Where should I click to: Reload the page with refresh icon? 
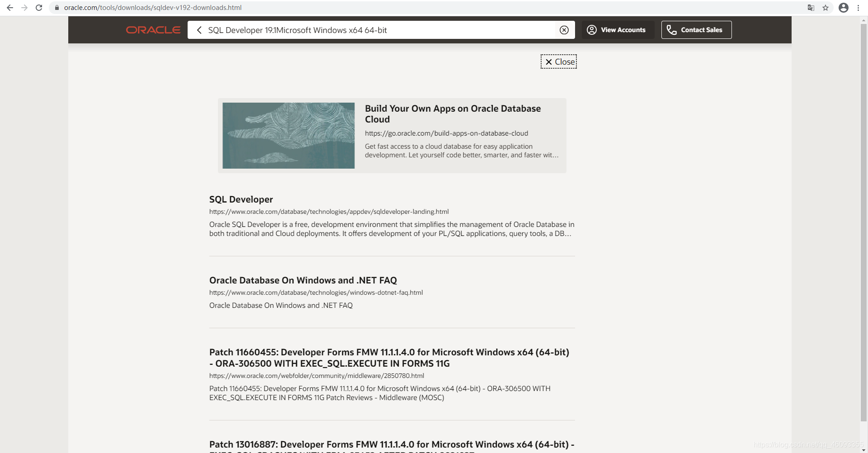point(39,8)
